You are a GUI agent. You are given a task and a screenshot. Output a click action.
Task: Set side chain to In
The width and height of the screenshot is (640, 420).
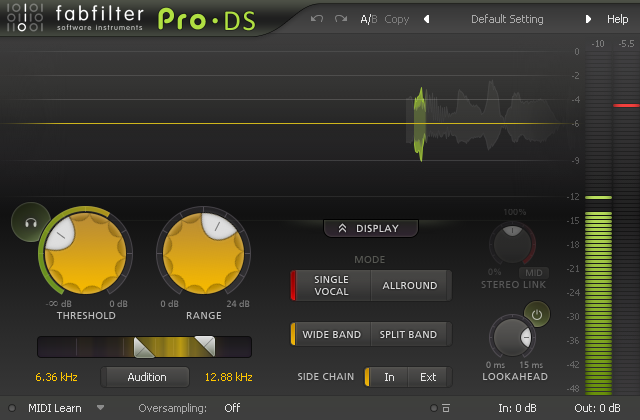click(388, 377)
